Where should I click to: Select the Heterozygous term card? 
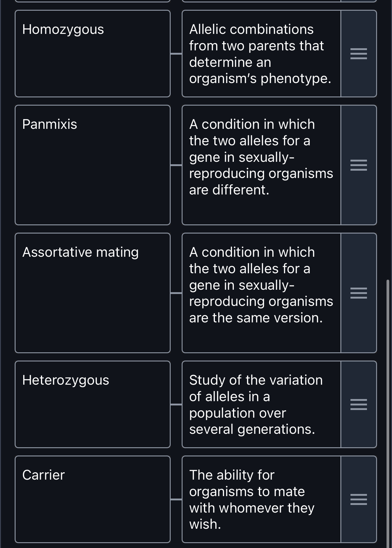(93, 405)
